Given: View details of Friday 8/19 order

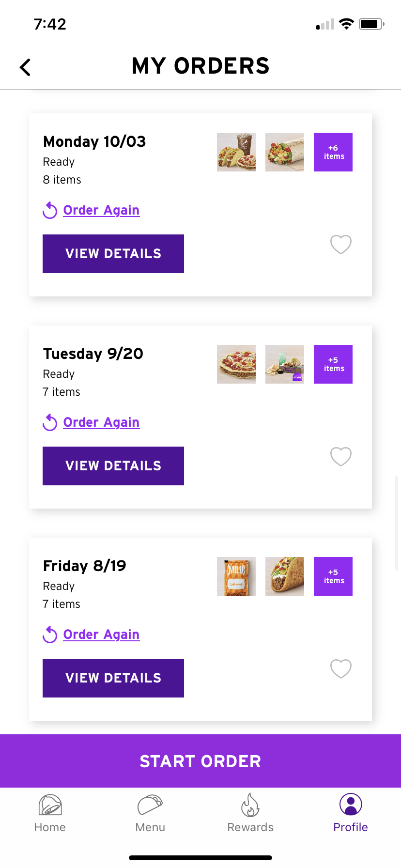Looking at the screenshot, I should point(113,678).
